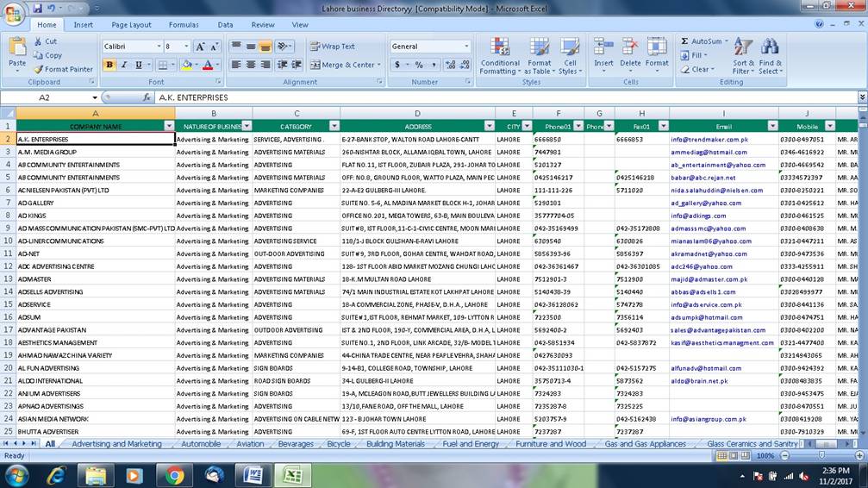Click the AutoSum sigma icon
This screenshot has height=488, width=868.
[684, 41]
